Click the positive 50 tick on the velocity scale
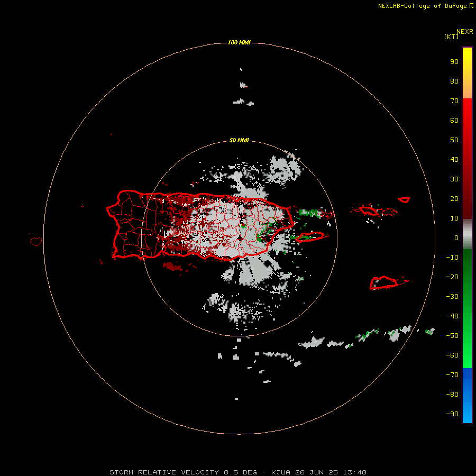Screen dimensions: 476x476 454,140
